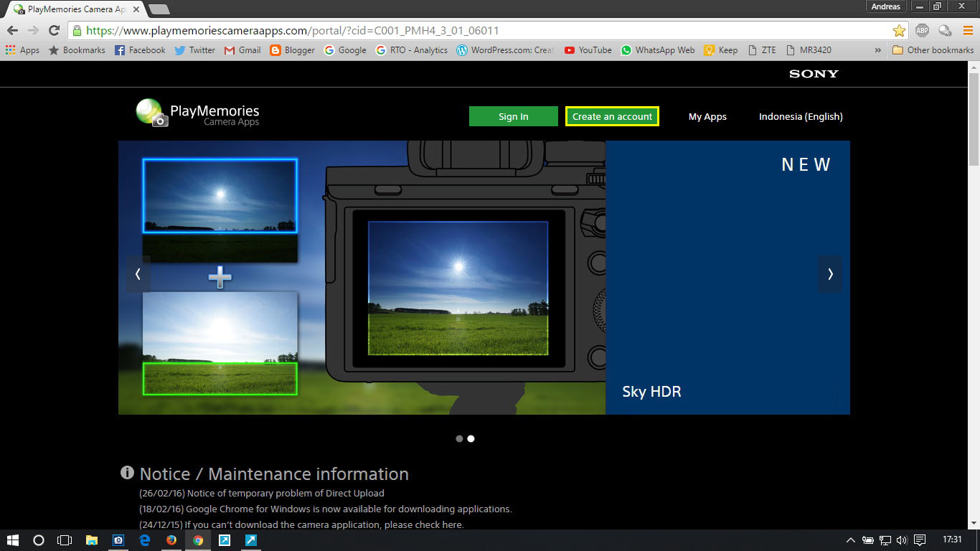Open Task View on the taskbar
Viewport: 980px width, 551px height.
[x=65, y=540]
